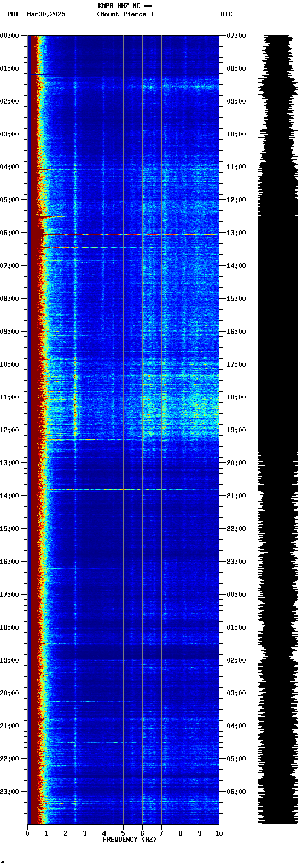Click the 00:00 PDT time label
Viewport: 302px width, 868px height.
coord(9,36)
